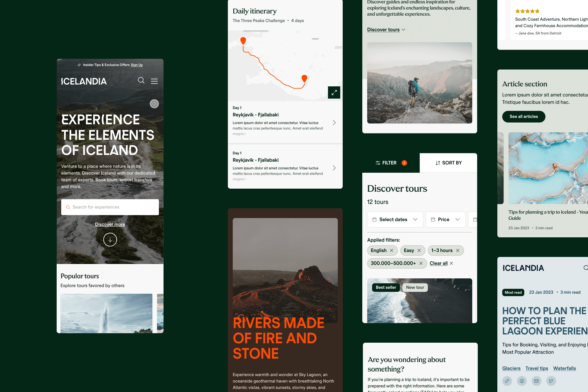The image size is (588, 392).
Task: Remove the English applied filter
Action: click(x=392, y=251)
